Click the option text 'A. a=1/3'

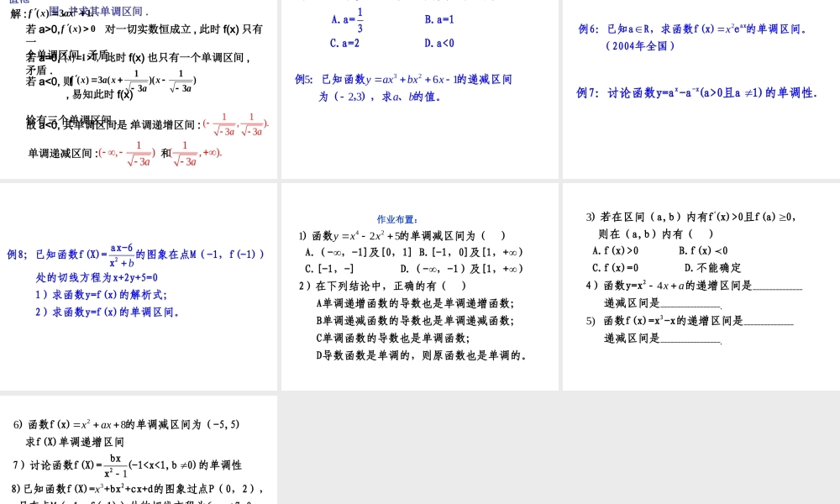pos(347,20)
